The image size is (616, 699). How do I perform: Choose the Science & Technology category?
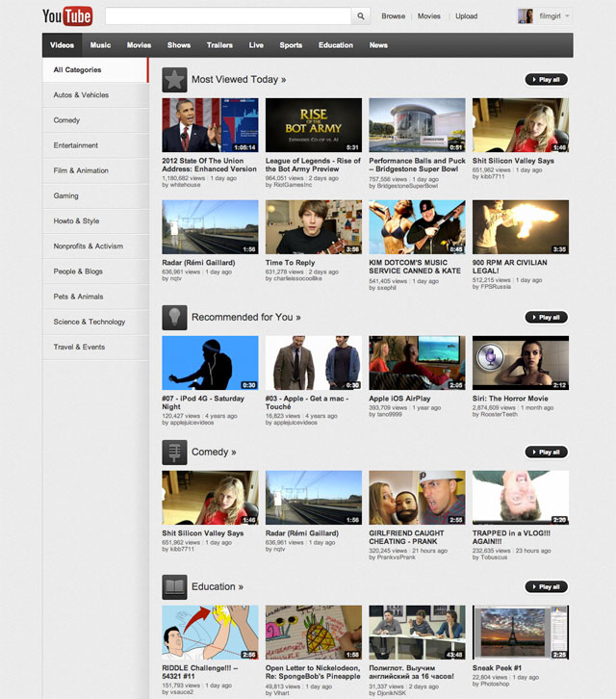[90, 322]
